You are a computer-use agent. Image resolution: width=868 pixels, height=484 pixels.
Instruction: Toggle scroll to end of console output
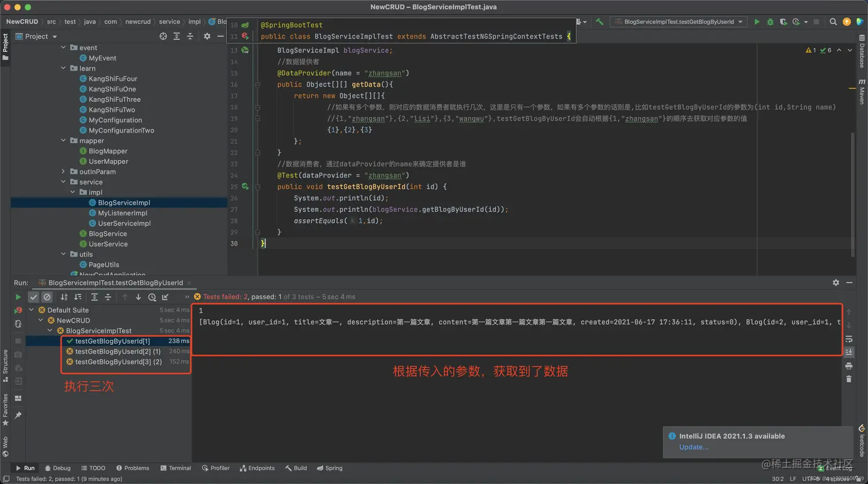pos(849,352)
